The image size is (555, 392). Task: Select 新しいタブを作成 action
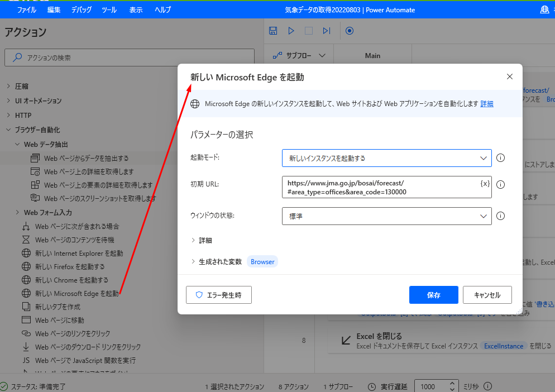tap(51, 307)
